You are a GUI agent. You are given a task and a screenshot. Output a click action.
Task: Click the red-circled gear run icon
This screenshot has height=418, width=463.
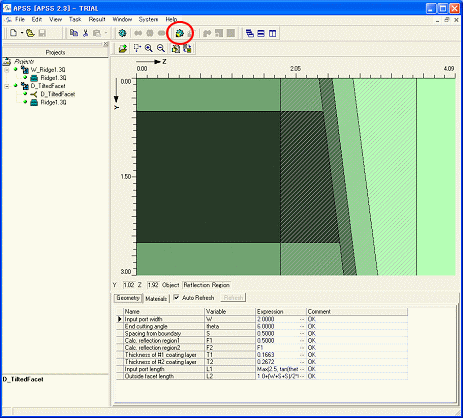pos(180,33)
